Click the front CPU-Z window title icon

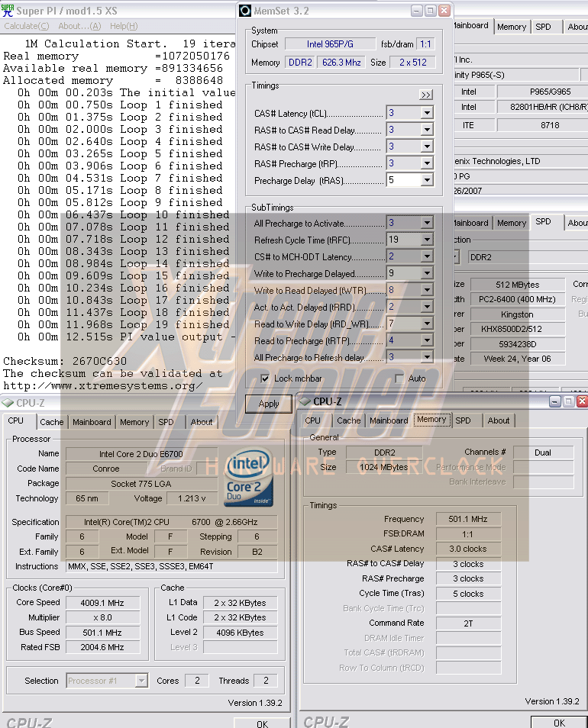tap(305, 401)
